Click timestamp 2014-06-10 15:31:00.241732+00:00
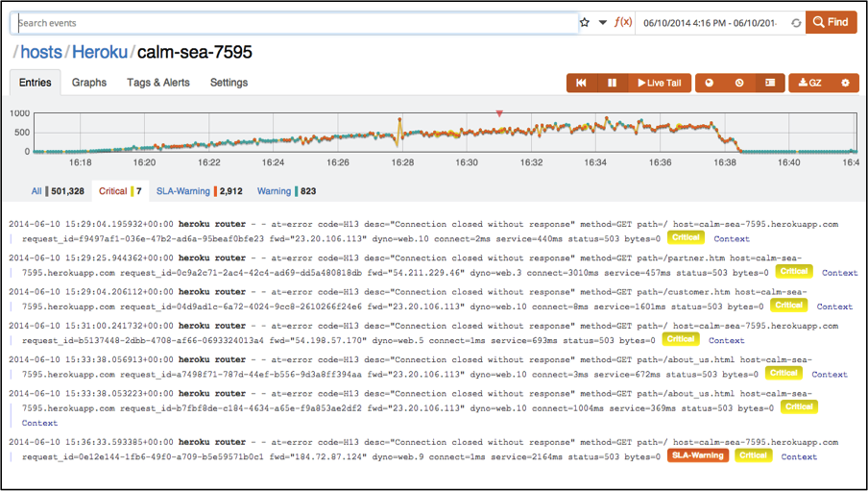 (x=91, y=326)
